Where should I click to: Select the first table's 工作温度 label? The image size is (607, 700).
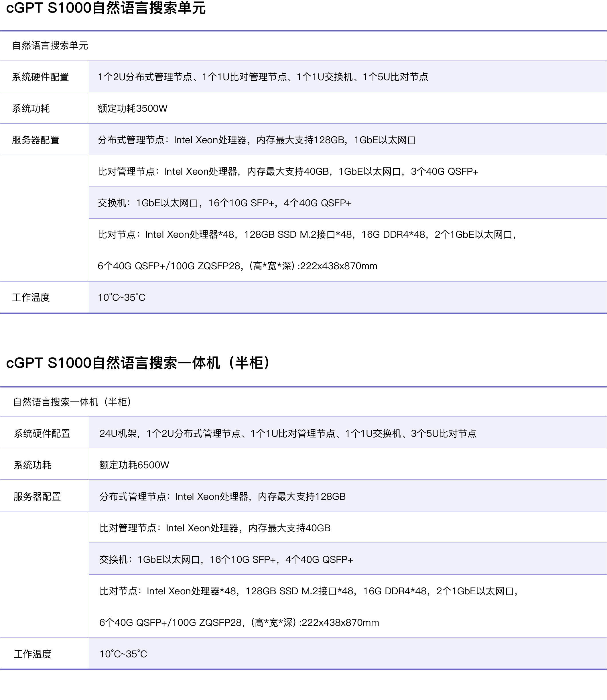(31, 298)
